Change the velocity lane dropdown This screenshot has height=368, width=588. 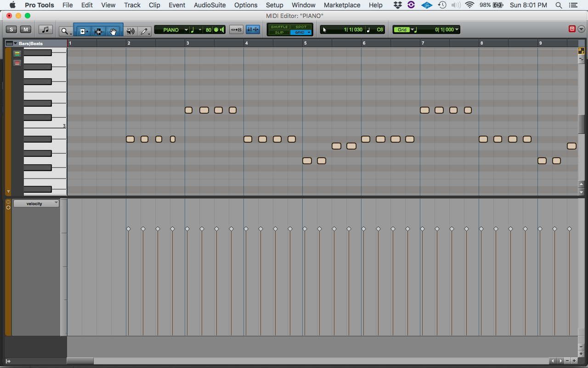tap(36, 203)
